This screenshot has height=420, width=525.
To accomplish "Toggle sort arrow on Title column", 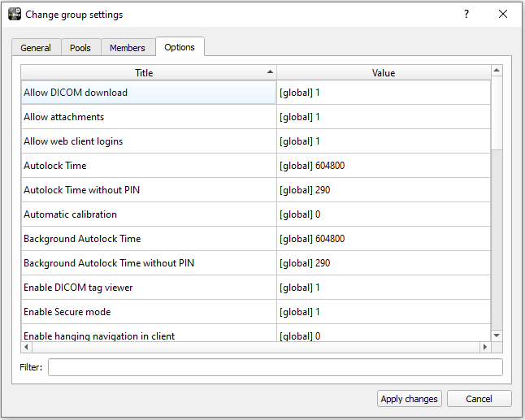I will [270, 72].
